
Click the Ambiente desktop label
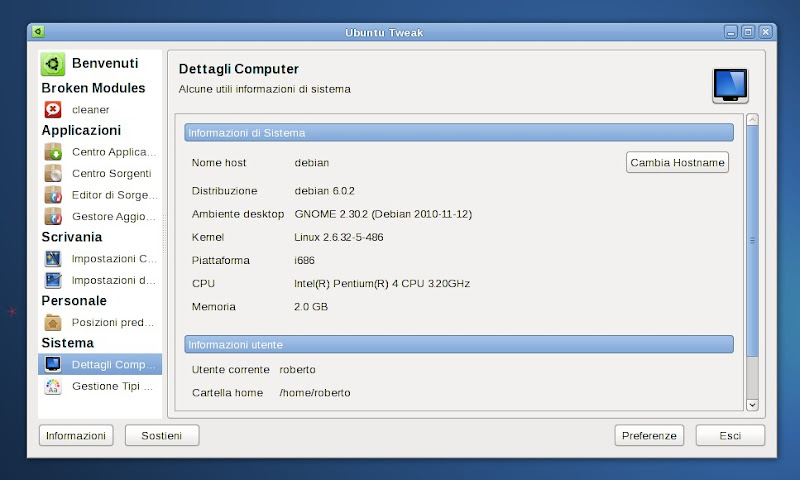(238, 214)
